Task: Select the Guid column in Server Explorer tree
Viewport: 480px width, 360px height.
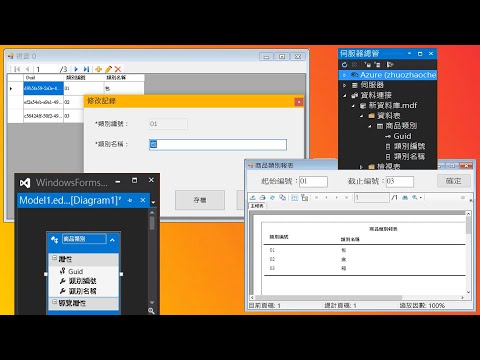Action: [402, 136]
